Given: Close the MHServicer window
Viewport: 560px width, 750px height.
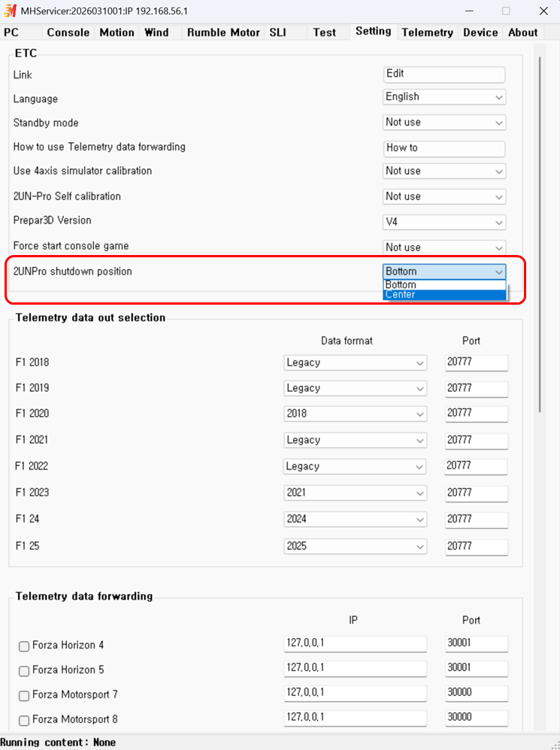Looking at the screenshot, I should (543, 11).
